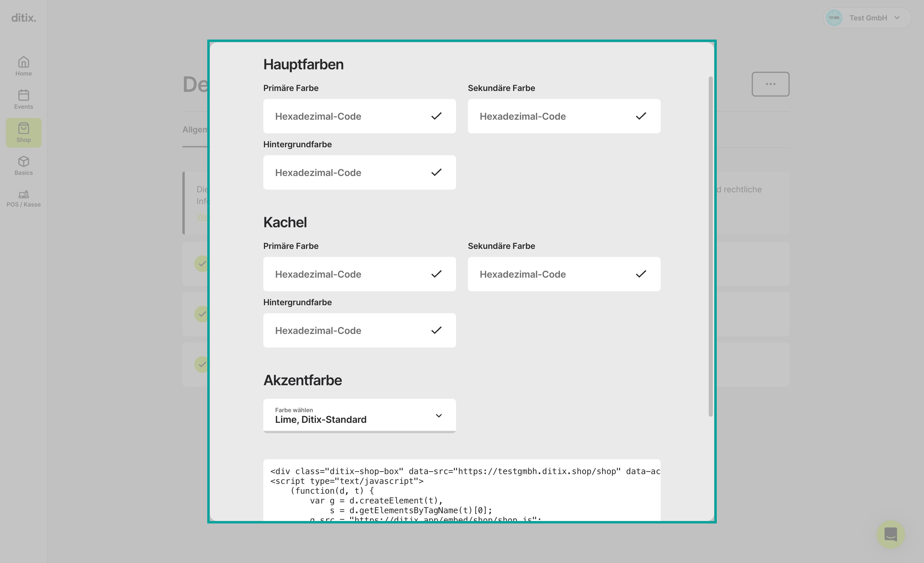Image resolution: width=924 pixels, height=563 pixels.
Task: Open the Test GmbH account menu
Action: point(867,17)
